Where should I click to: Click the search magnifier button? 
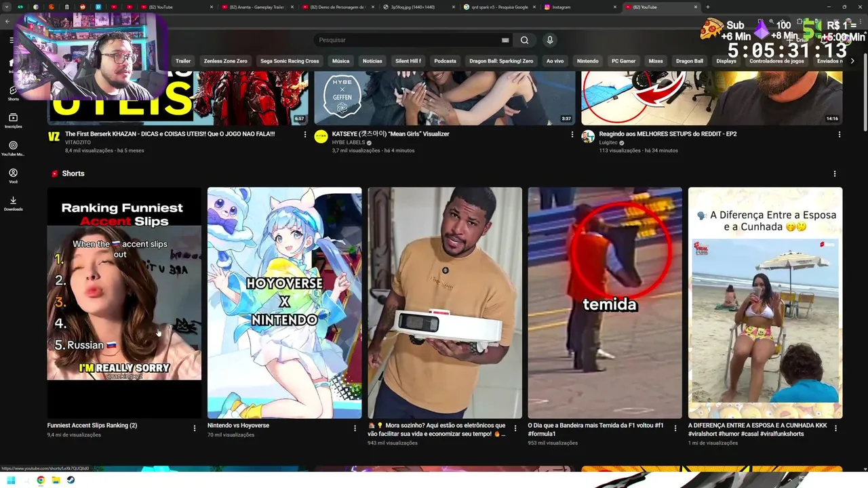click(x=524, y=40)
